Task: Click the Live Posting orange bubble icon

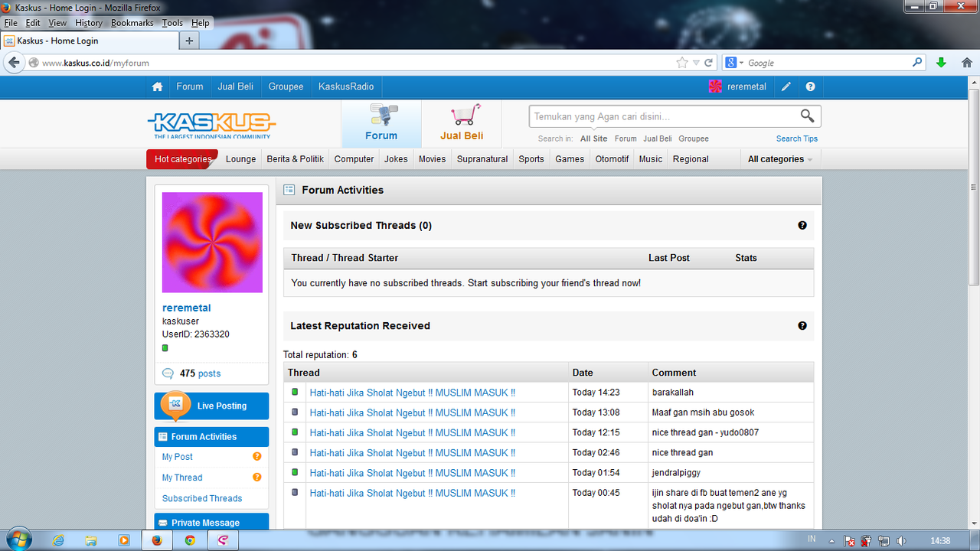Action: tap(175, 405)
